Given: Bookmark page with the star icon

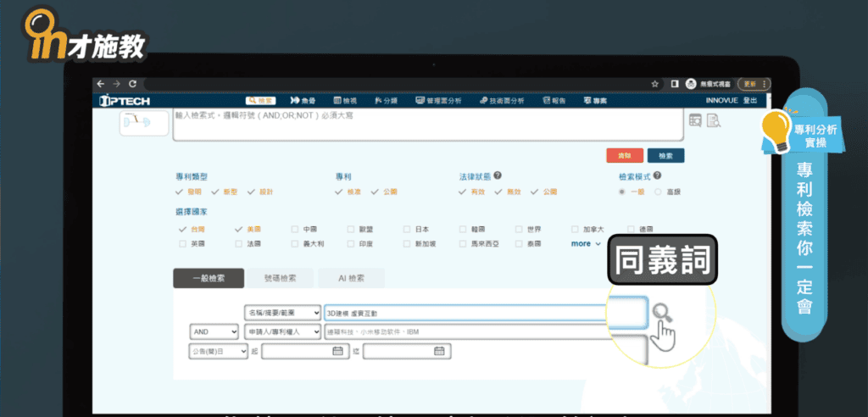Looking at the screenshot, I should tap(655, 84).
